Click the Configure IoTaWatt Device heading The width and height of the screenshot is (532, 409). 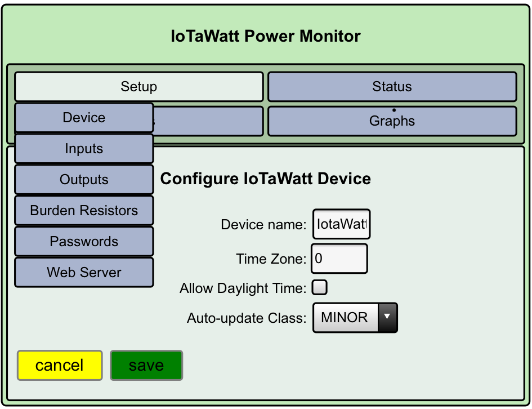pyautogui.click(x=266, y=179)
